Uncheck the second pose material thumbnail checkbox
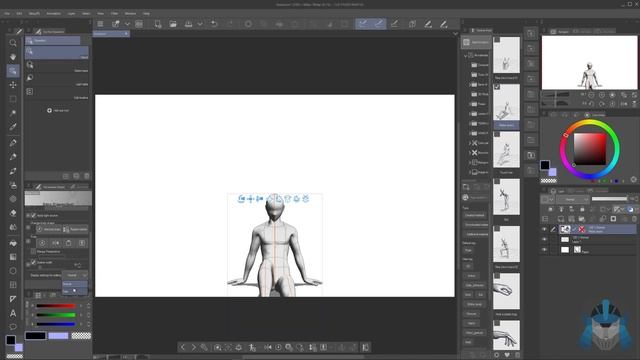This screenshot has height=360, width=640. coord(497,87)
